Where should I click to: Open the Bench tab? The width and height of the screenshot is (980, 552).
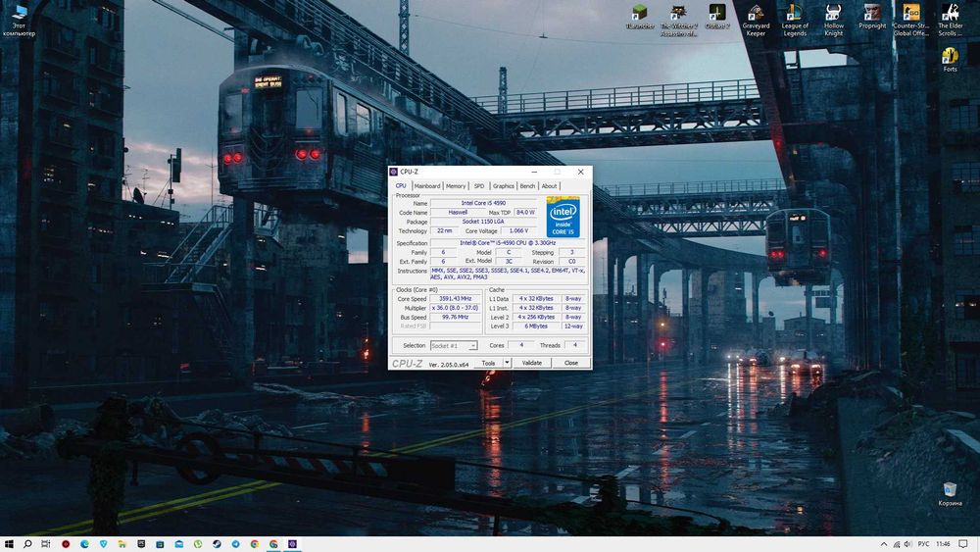pos(527,186)
